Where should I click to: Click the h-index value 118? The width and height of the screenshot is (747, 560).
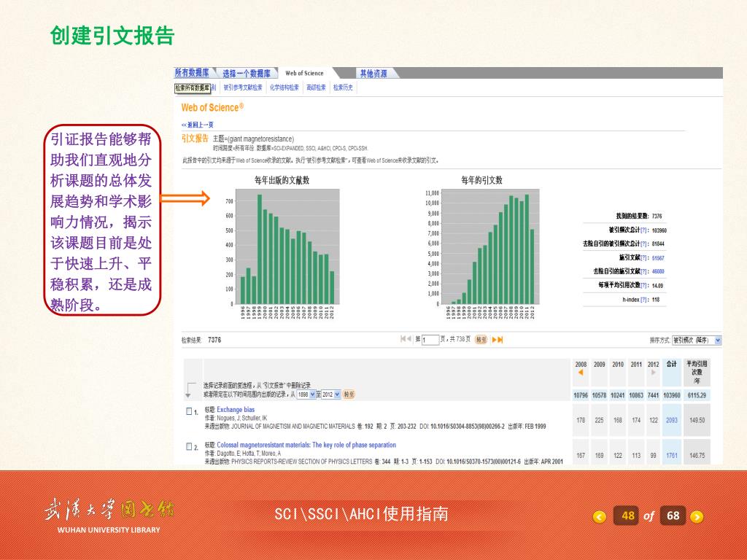tap(656, 300)
